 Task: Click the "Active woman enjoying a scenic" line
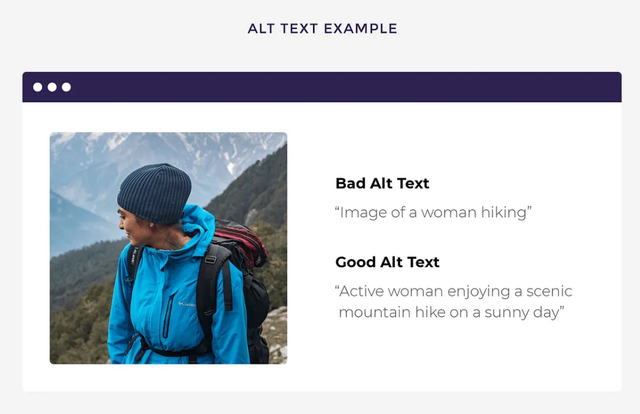(x=455, y=291)
